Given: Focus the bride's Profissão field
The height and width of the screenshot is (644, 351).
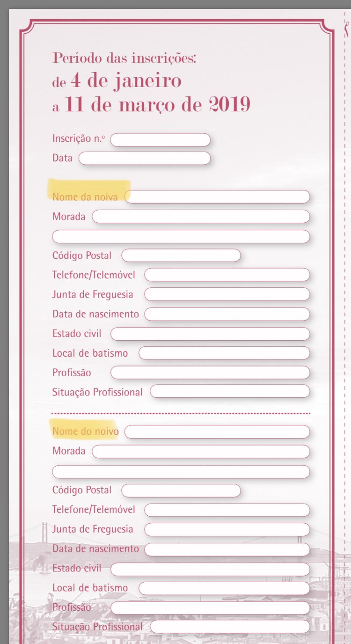Looking at the screenshot, I should [210, 373].
